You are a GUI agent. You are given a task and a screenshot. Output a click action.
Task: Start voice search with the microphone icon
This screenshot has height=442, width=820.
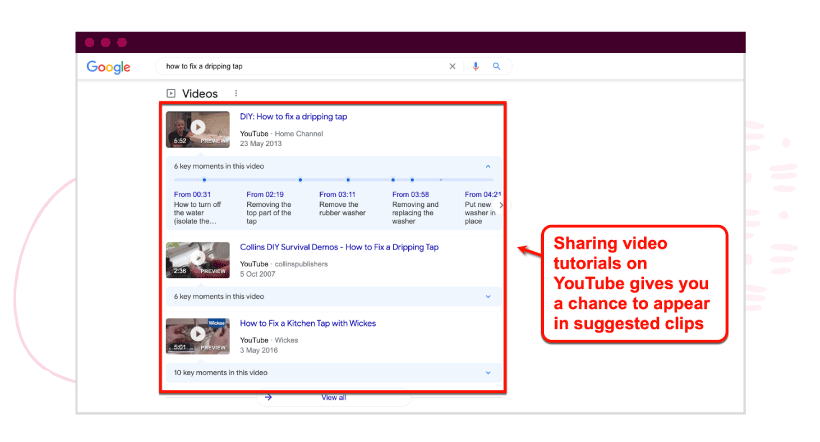click(476, 67)
